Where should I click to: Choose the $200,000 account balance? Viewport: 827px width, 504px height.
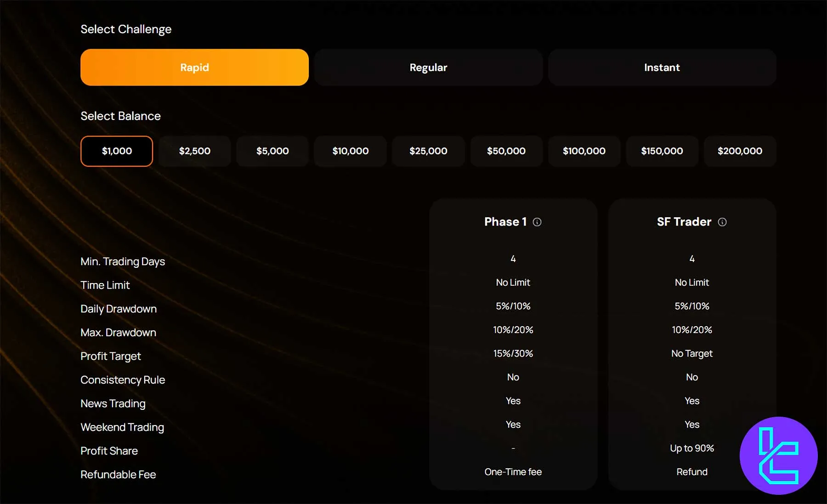pyautogui.click(x=739, y=151)
